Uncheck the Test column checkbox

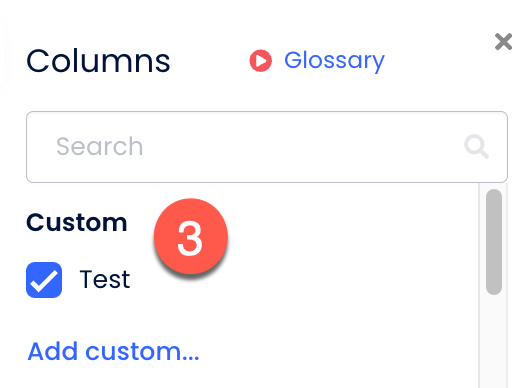(x=44, y=280)
